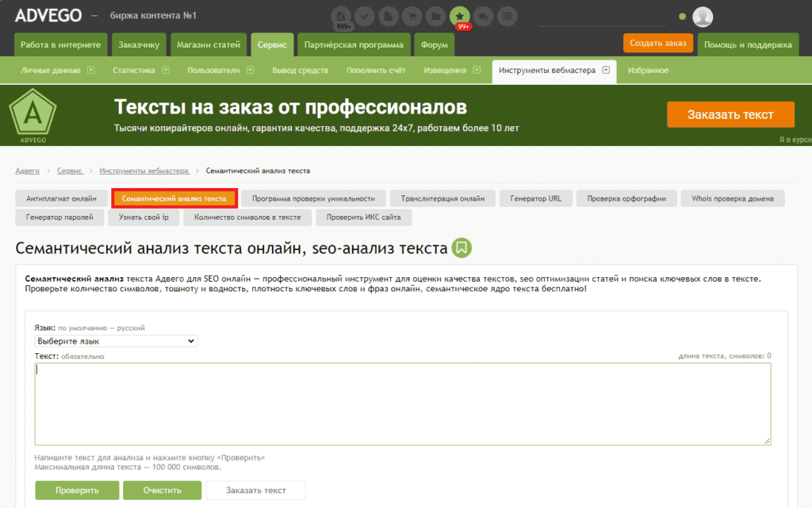The width and height of the screenshot is (812, 508).
Task: Expand the Статистика dropdown arrow
Action: click(x=166, y=70)
